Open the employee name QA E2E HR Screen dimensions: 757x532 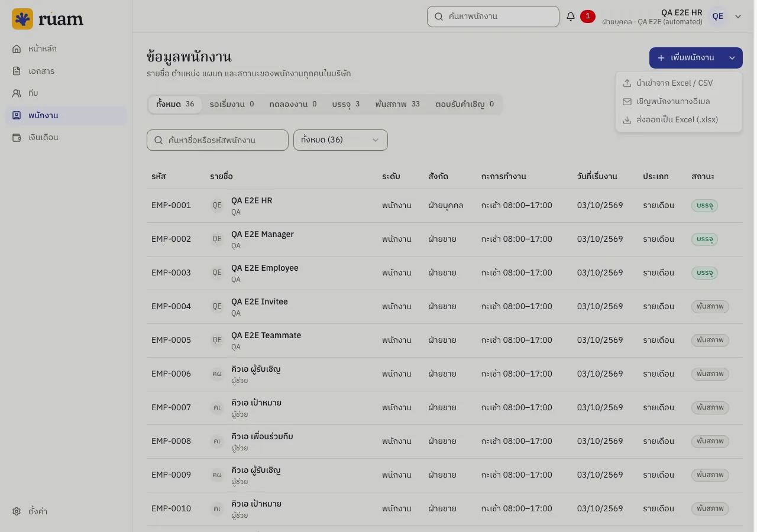coord(252,200)
